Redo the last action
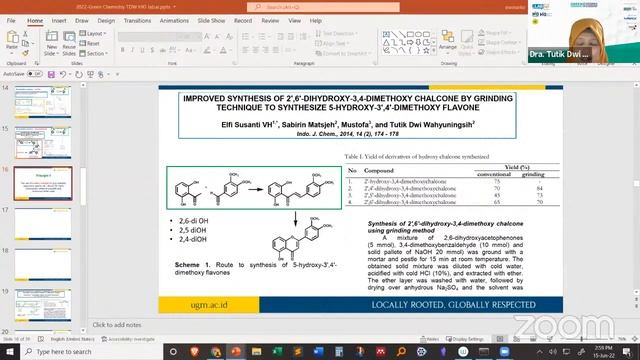The image size is (640, 360). pyautogui.click(x=79, y=74)
